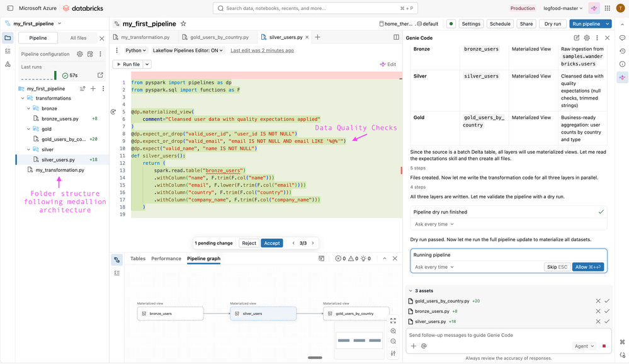
Task: Discard bronze_users.py asset changes
Action: click(598, 311)
